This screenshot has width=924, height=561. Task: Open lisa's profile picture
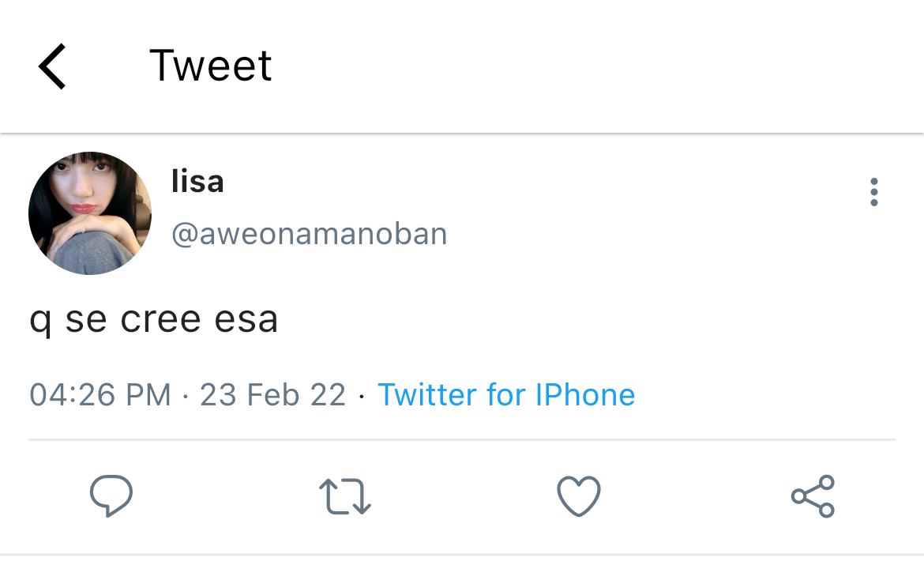pyautogui.click(x=90, y=213)
